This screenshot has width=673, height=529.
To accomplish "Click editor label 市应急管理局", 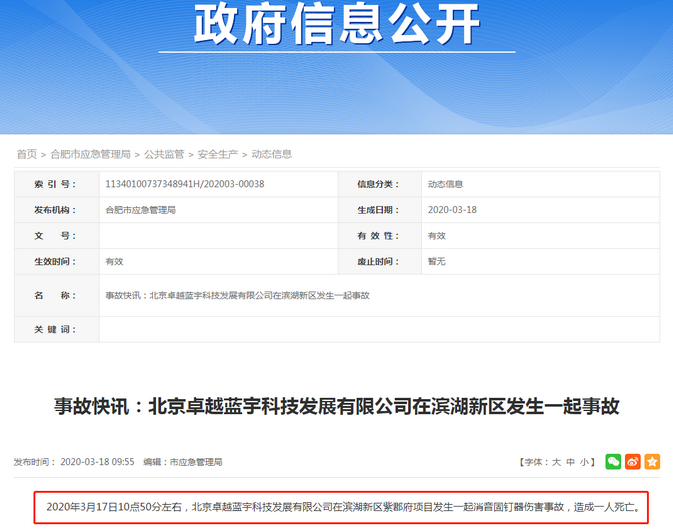I will tap(196, 462).
